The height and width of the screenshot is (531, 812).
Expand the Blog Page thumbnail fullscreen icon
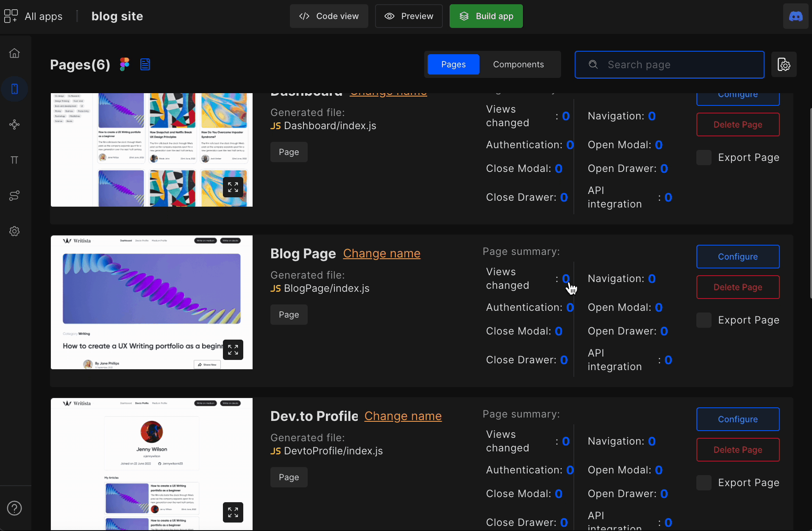point(233,350)
